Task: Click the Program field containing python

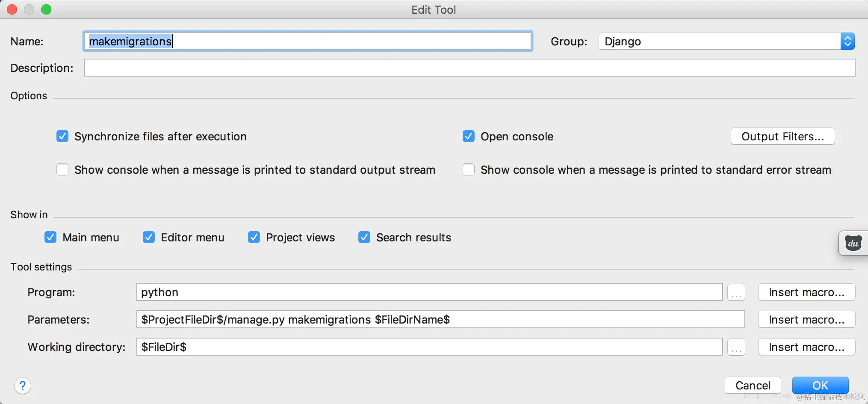Action: click(x=429, y=292)
